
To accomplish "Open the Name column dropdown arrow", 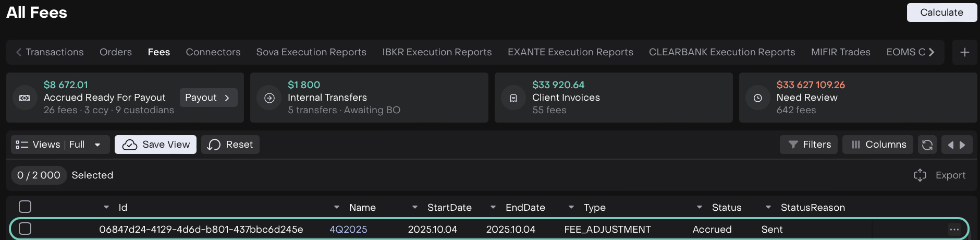I will 337,207.
